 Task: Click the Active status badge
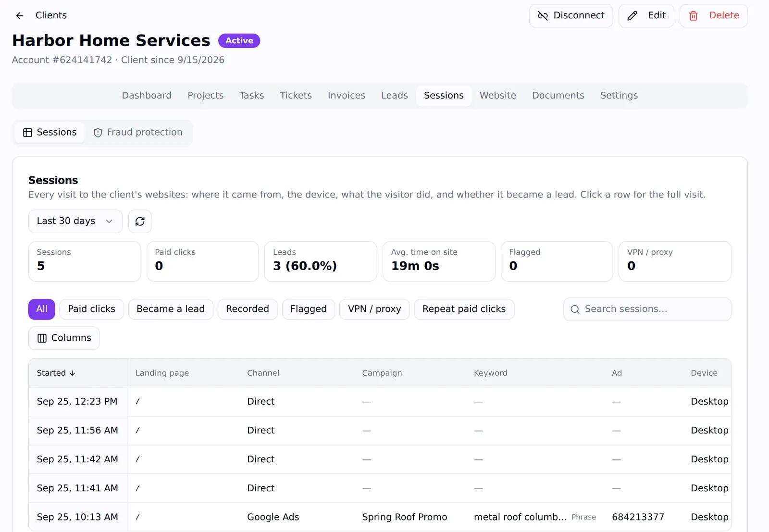(239, 41)
